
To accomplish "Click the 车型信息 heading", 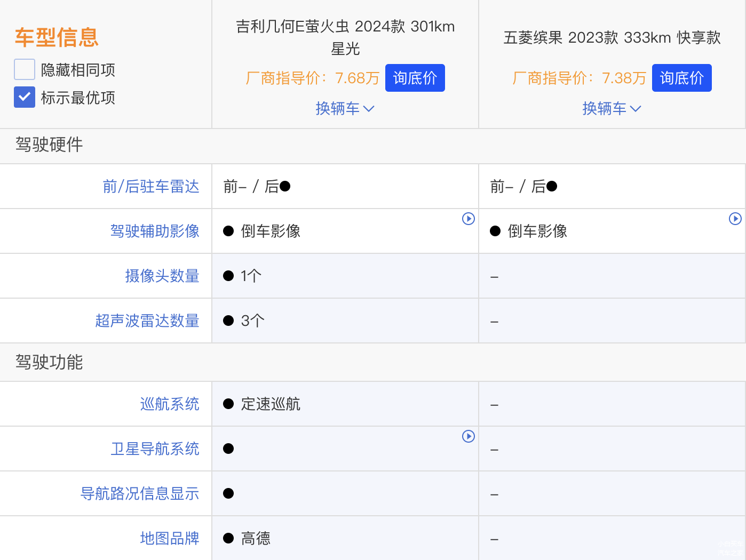I will point(57,37).
